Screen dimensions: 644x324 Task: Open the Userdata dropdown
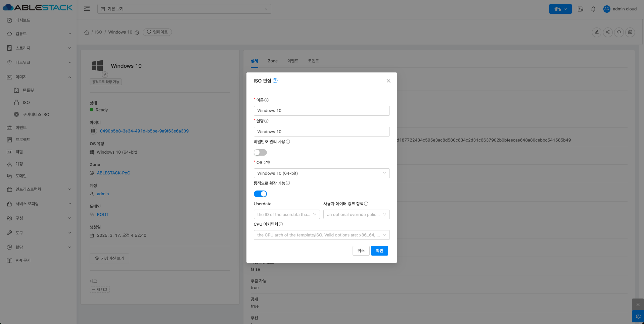[286, 214]
